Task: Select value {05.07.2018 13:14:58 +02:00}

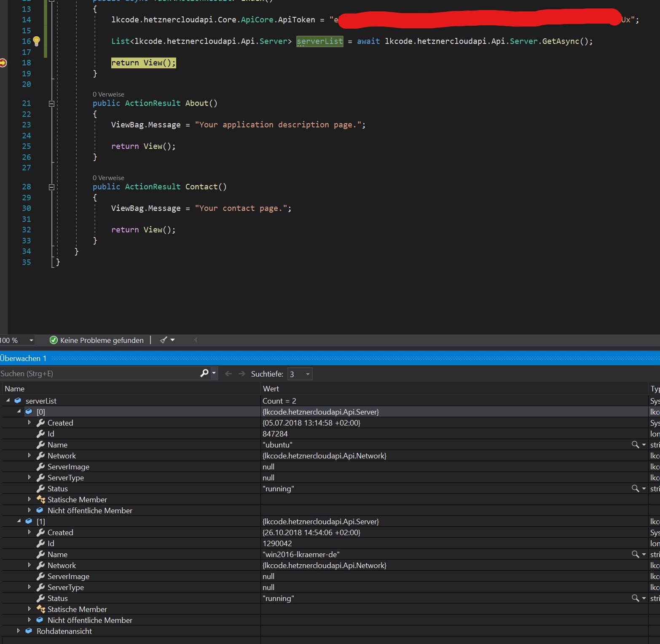Action: tap(311, 423)
